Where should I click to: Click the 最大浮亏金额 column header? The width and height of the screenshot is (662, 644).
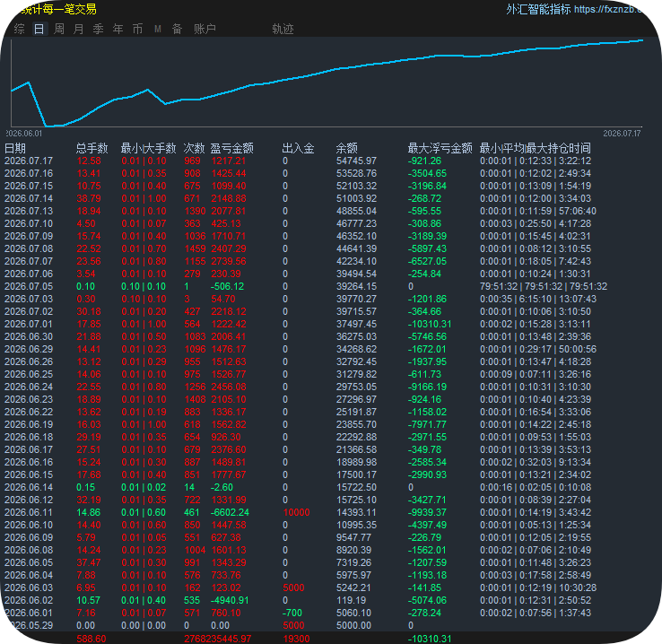[x=440, y=149]
